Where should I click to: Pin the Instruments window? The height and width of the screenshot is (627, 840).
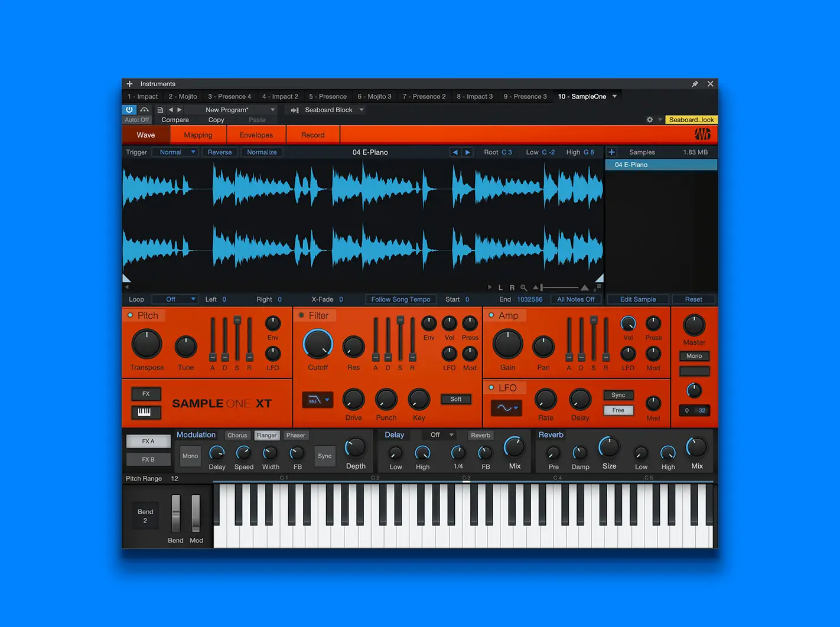coord(695,84)
